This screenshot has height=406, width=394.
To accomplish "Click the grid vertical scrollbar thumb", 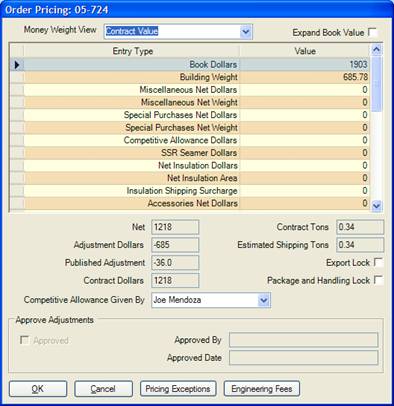I will click(x=376, y=84).
